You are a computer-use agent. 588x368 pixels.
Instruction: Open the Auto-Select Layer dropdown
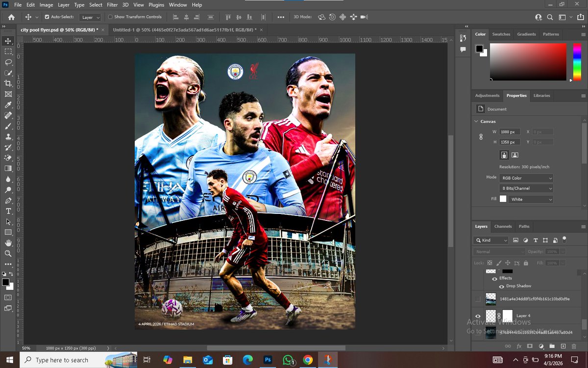click(91, 17)
